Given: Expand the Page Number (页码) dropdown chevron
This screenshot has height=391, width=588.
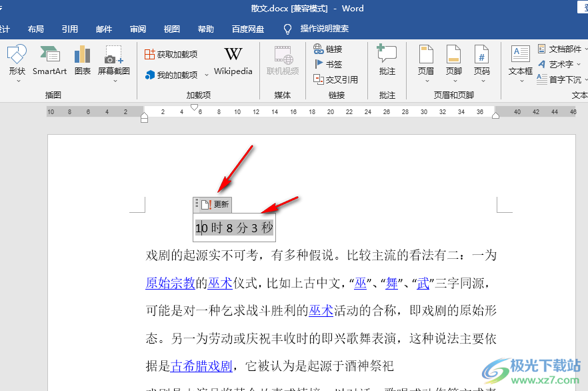Looking at the screenshot, I should coord(483,81).
